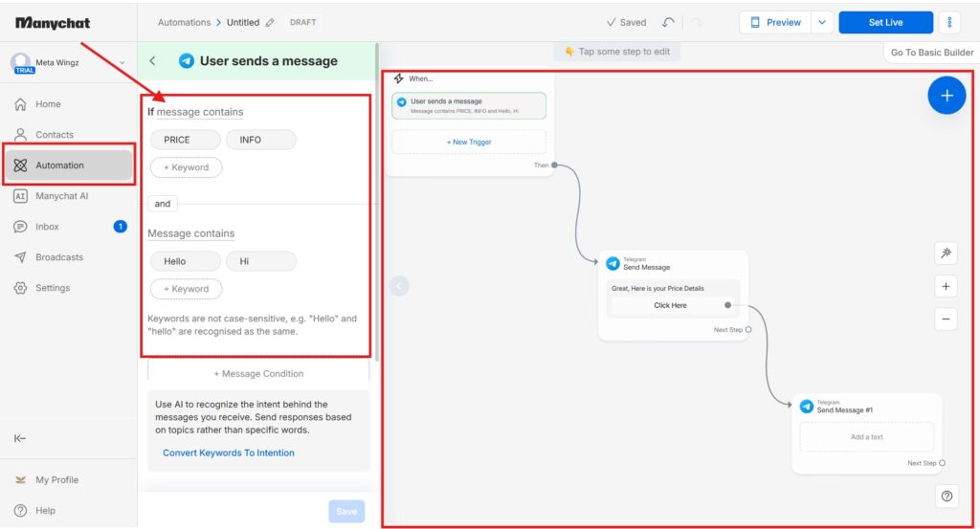Click Go To Basic Builder

[x=932, y=53]
